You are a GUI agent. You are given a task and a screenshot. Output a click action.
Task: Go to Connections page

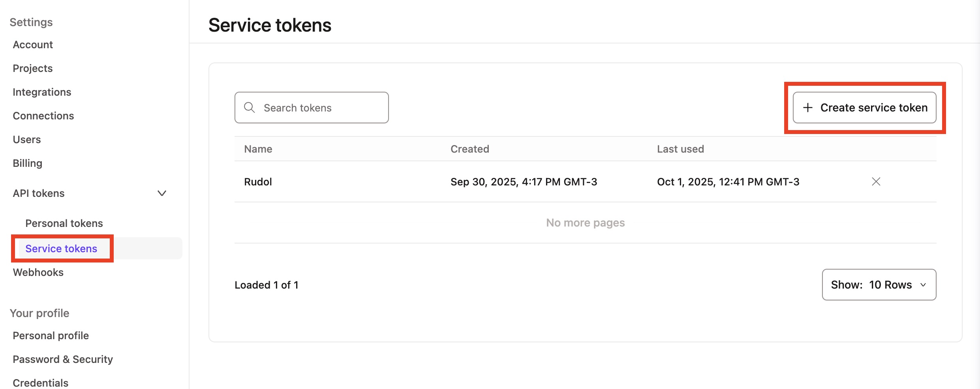pyautogui.click(x=43, y=116)
